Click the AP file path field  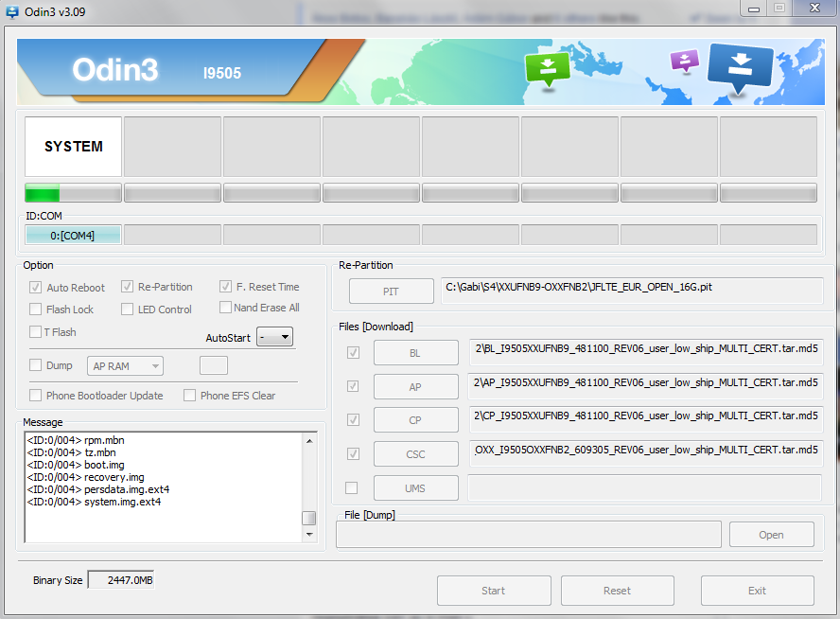coord(645,386)
